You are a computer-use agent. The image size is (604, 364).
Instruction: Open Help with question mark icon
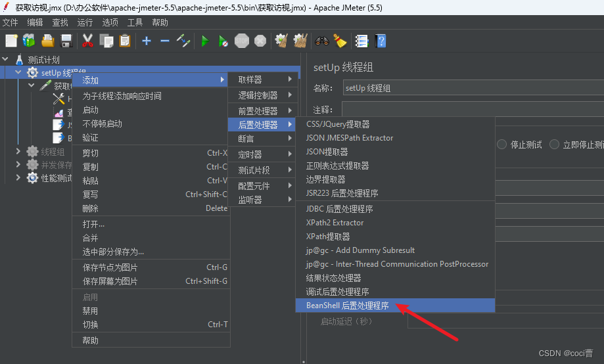381,41
